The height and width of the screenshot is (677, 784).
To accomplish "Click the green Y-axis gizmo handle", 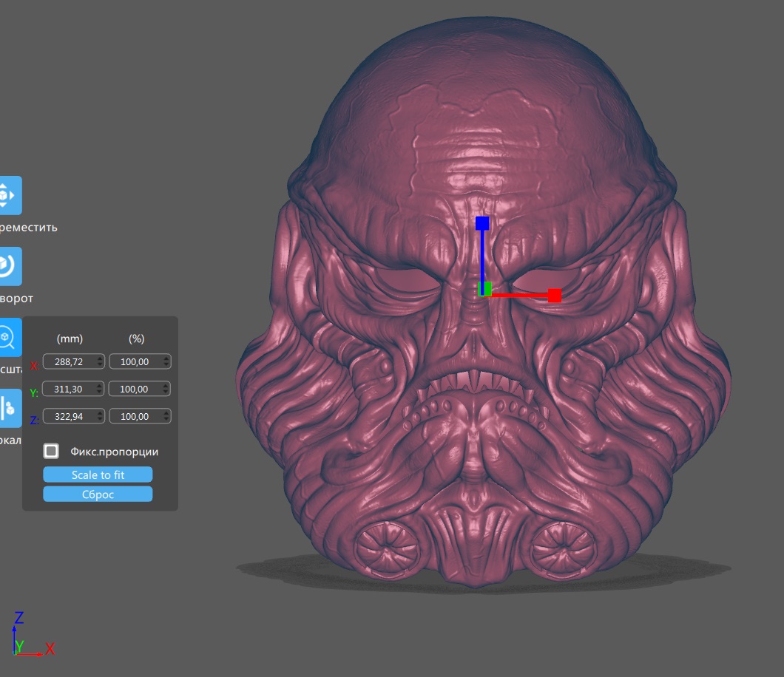I will coord(486,289).
